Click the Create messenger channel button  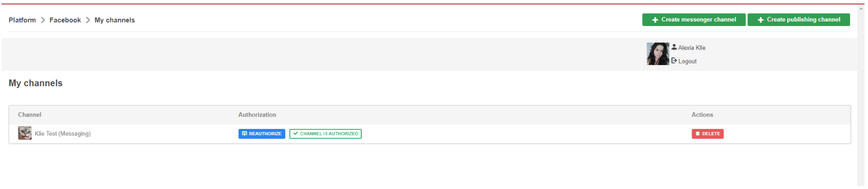point(694,19)
